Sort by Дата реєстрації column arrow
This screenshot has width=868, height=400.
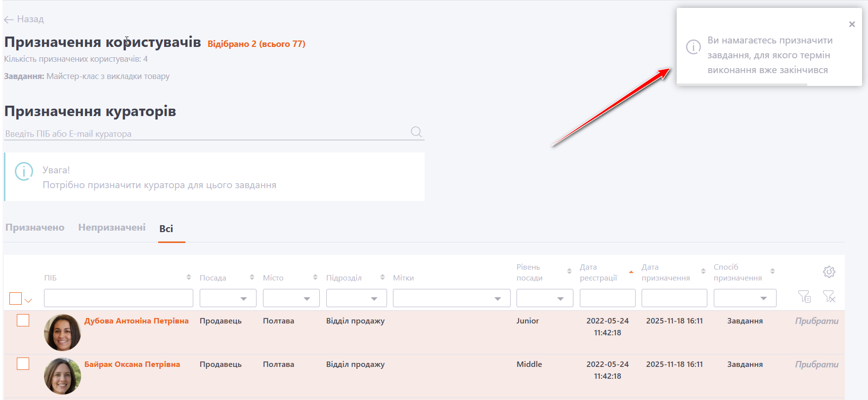pos(631,272)
